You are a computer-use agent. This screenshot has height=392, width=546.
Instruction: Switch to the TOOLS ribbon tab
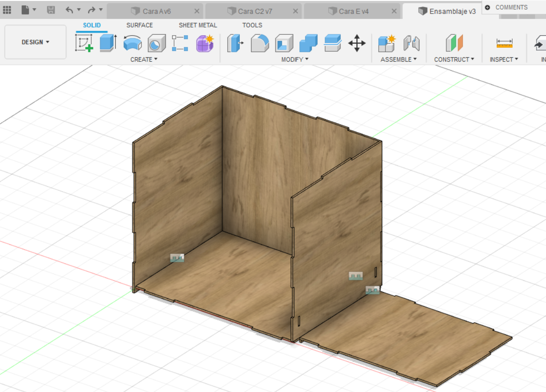[x=252, y=25]
